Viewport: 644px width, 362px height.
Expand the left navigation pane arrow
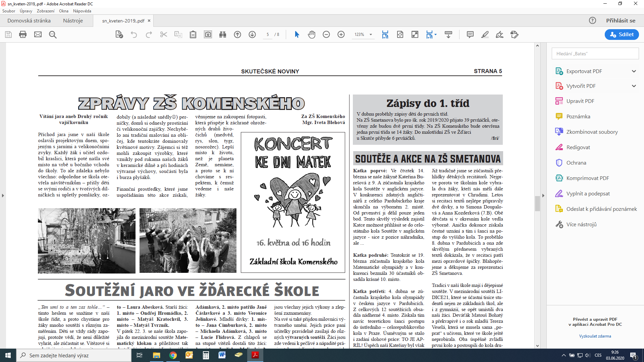[3, 195]
